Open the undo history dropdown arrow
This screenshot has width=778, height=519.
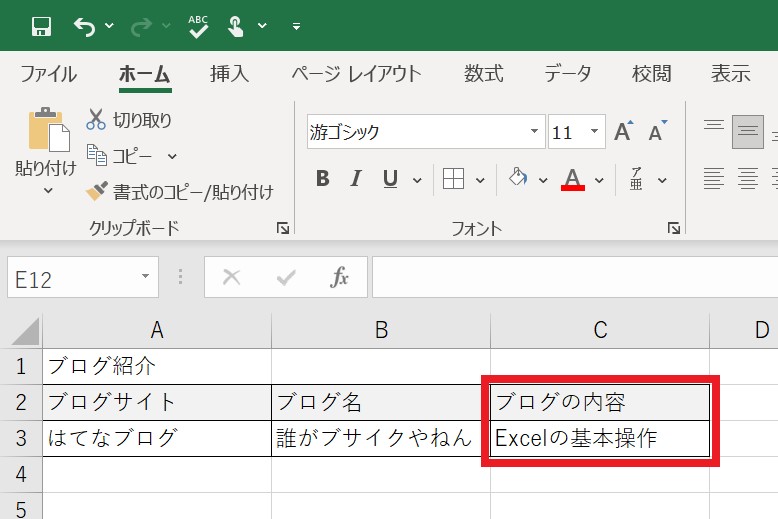click(x=109, y=25)
